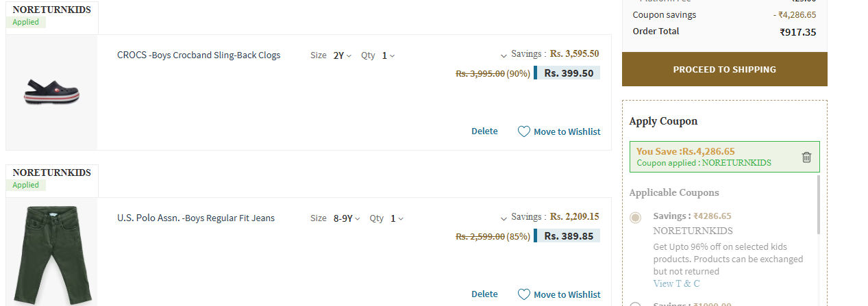Viewport: 868px width, 306px height.
Task: Expand savings details chevron for Crocs clogs
Action: coord(504,55)
